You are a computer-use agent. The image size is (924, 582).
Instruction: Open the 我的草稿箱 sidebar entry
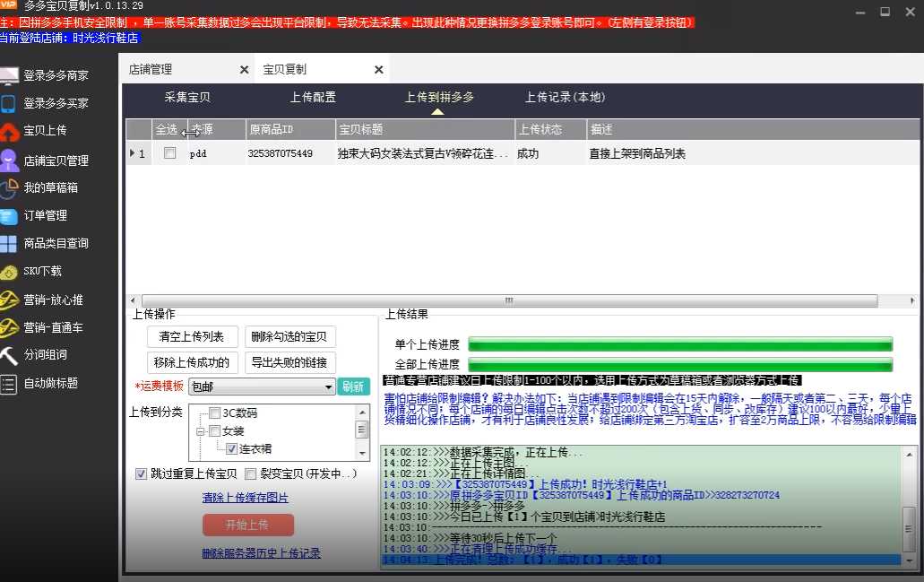(x=51, y=188)
